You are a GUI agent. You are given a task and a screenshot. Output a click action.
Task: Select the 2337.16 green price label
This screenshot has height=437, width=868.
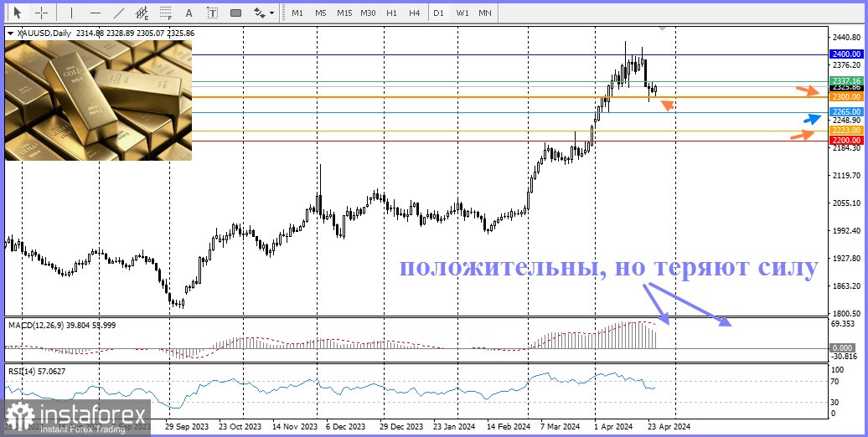pos(846,80)
